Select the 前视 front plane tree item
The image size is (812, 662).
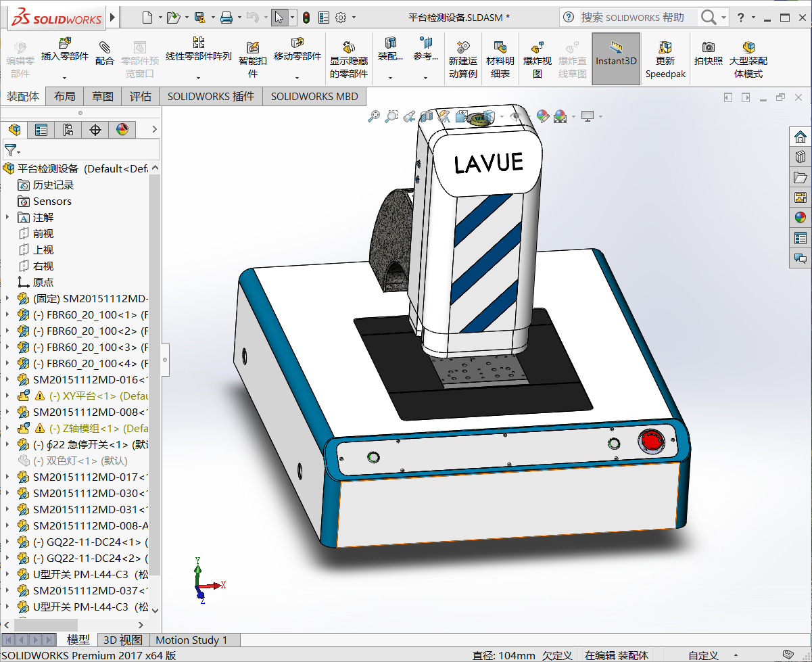tap(43, 233)
